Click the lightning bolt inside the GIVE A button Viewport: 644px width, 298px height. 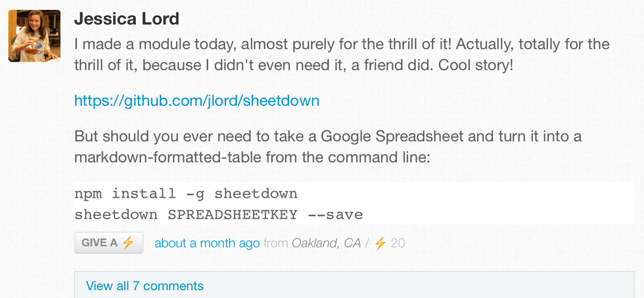click(x=128, y=243)
